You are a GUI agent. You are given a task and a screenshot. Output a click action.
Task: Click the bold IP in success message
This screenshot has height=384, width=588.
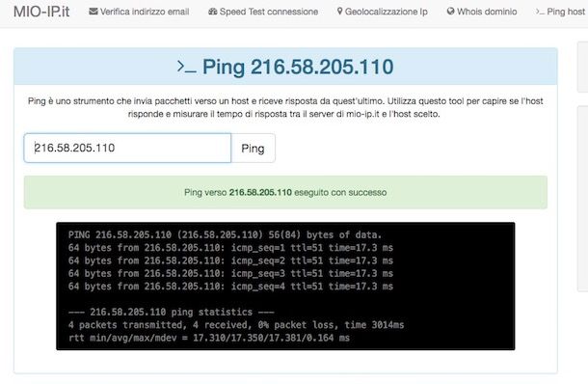[260, 192]
